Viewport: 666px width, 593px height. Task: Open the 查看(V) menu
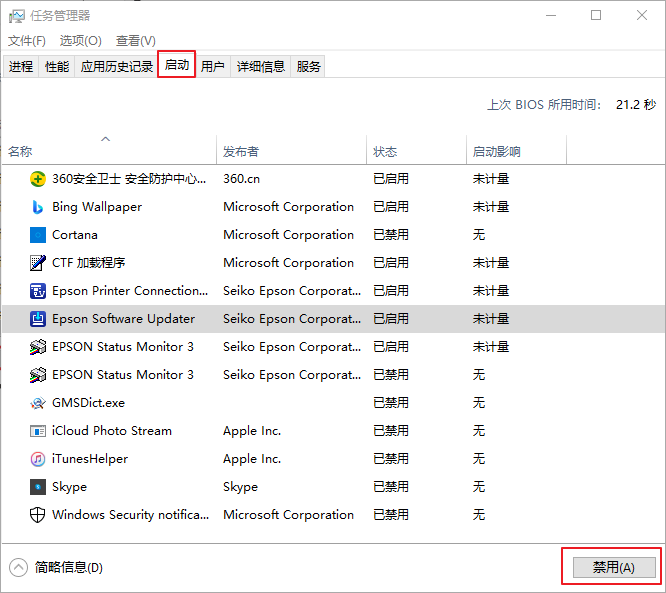point(136,41)
